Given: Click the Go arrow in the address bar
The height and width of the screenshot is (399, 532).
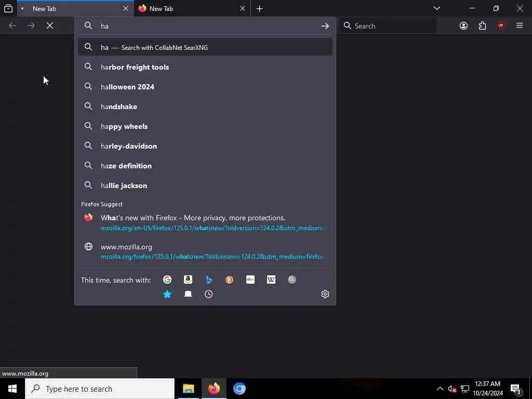Looking at the screenshot, I should [x=325, y=26].
